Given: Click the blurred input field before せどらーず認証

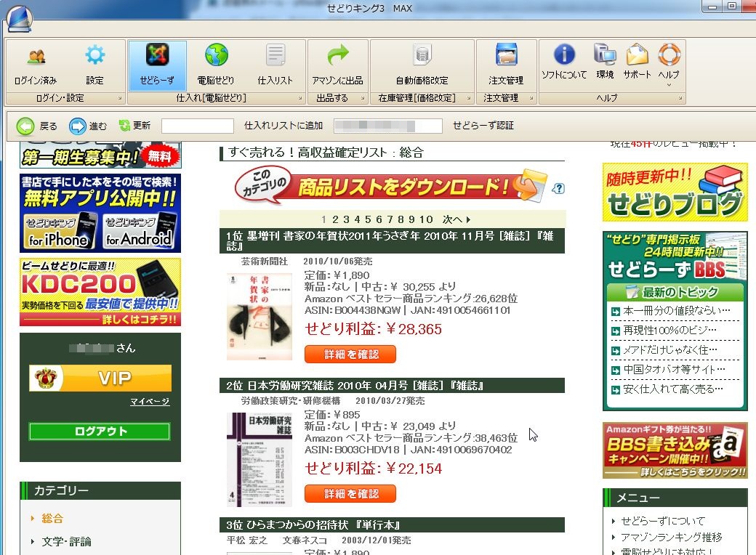Looking at the screenshot, I should click(388, 126).
